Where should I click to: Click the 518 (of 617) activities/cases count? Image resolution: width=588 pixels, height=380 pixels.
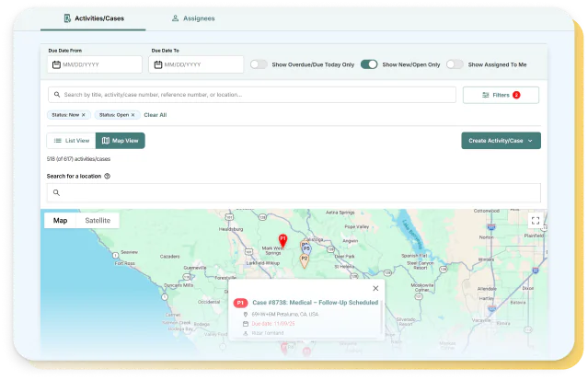coord(78,159)
